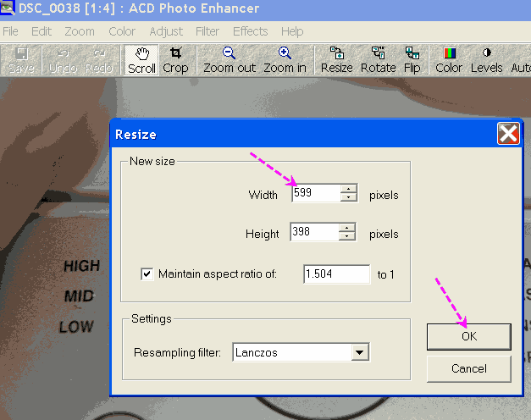Screen dimensions: 531x420
Task: Click the Zoom in magnifier
Action: pos(285,60)
